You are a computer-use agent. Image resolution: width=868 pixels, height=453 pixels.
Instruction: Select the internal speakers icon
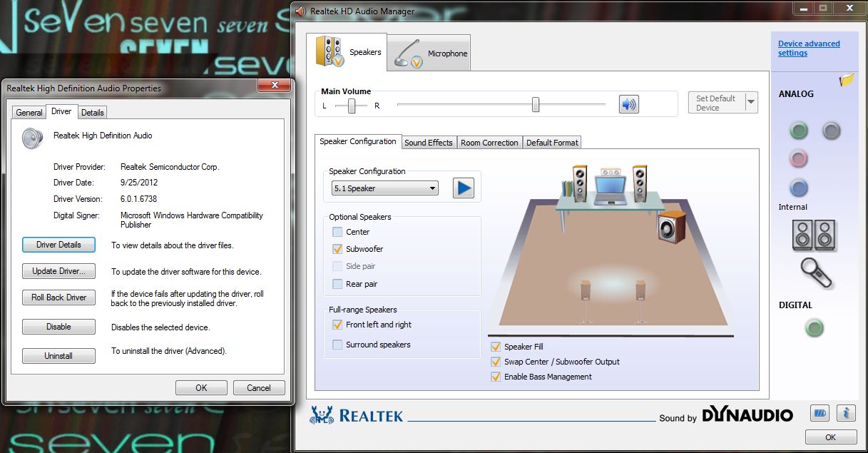point(814,235)
